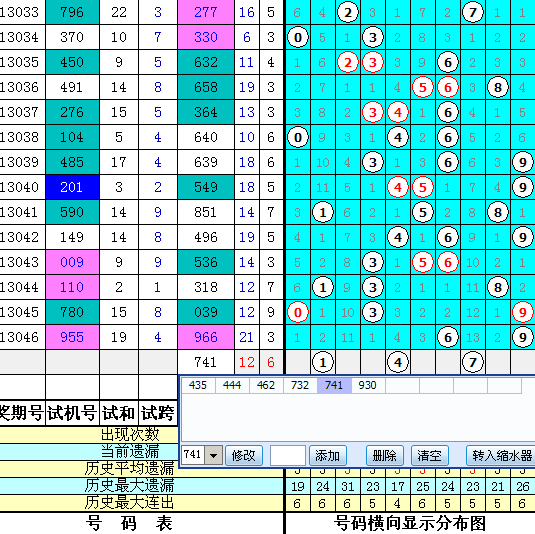Select the 435 entry in the number list
The width and height of the screenshot is (535, 534).
[198, 385]
